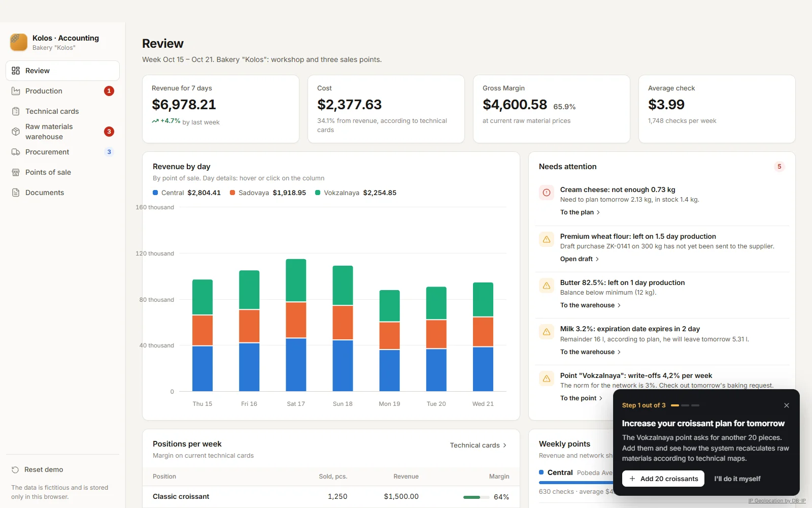Image resolution: width=812 pixels, height=508 pixels.
Task: Click the Kolos bakery logo icon
Action: tap(19, 42)
